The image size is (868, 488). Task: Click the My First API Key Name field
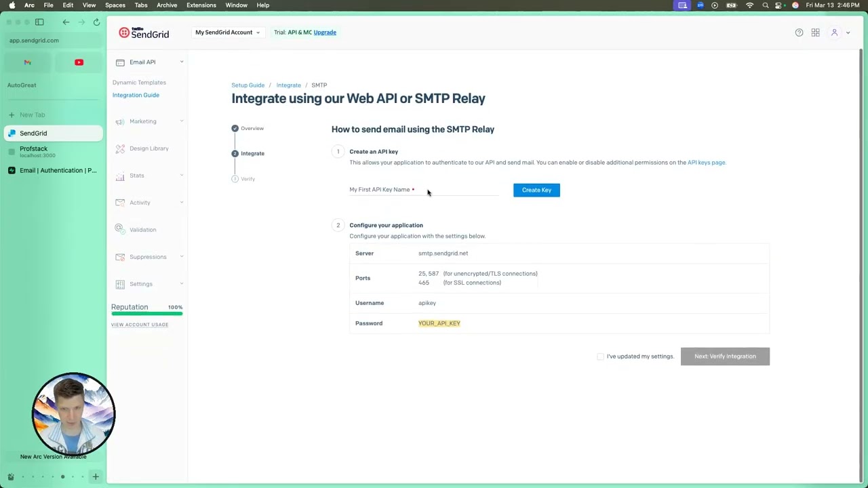424,190
